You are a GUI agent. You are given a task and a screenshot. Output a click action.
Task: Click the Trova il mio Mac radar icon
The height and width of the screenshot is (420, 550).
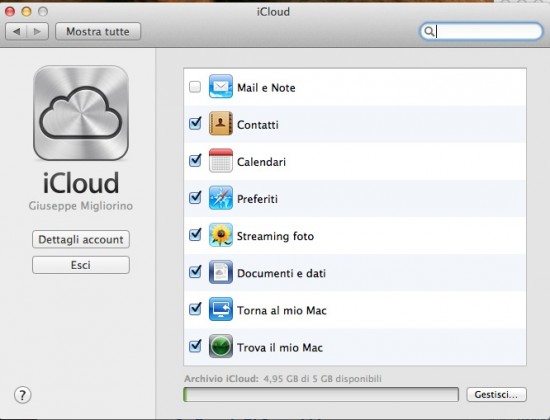[x=221, y=347]
